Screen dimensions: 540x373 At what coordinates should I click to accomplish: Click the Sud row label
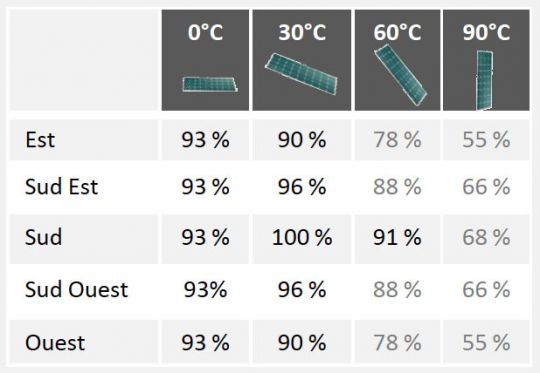point(43,237)
